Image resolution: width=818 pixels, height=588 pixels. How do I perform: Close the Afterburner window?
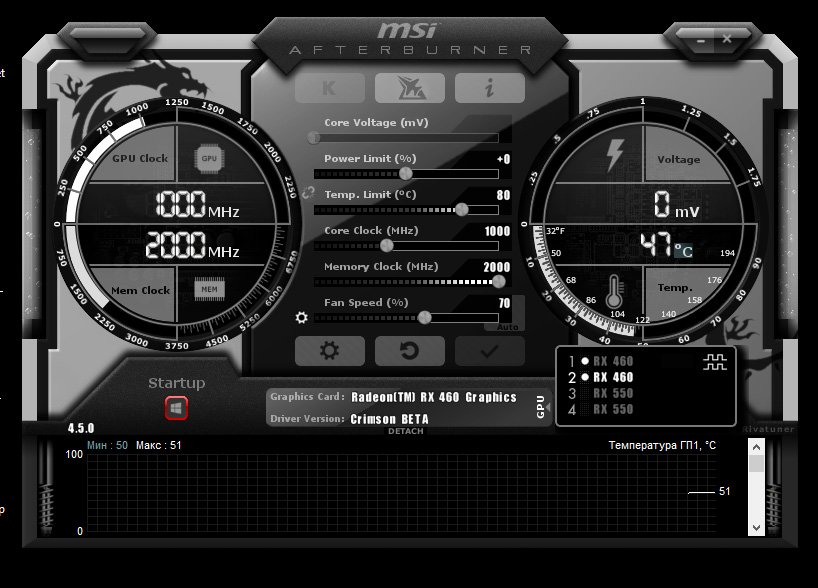coord(727,39)
